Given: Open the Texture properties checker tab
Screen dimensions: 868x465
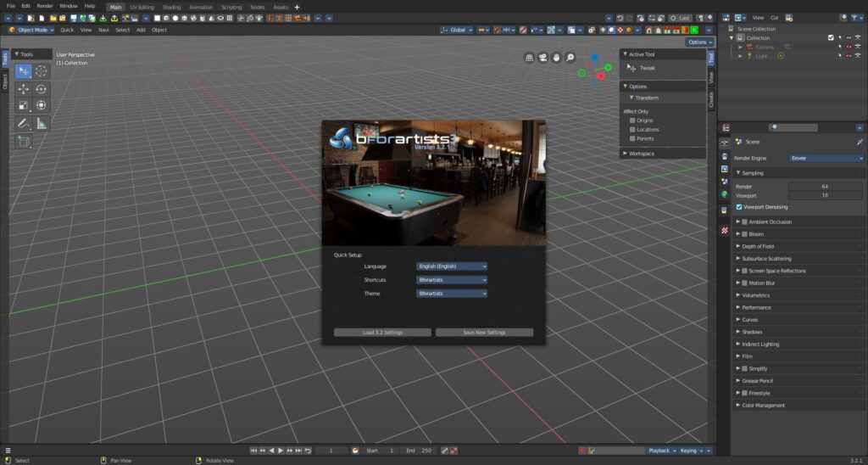Looking at the screenshot, I should 725,230.
